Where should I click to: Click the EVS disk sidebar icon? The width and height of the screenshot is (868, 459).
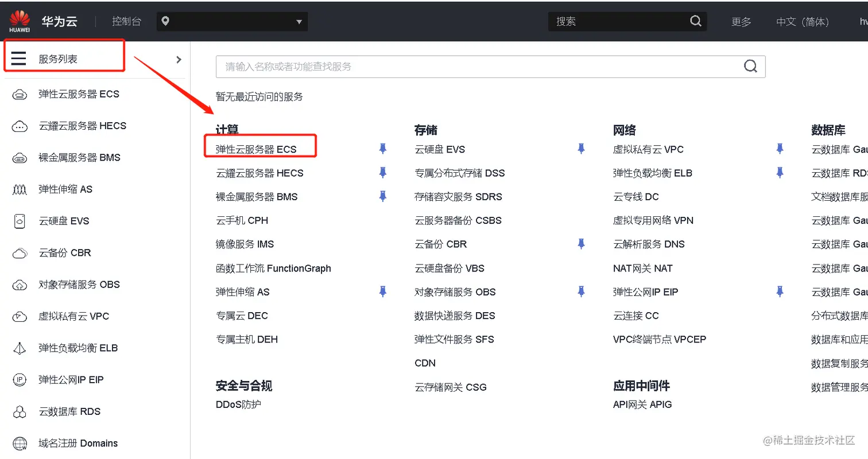pos(20,221)
